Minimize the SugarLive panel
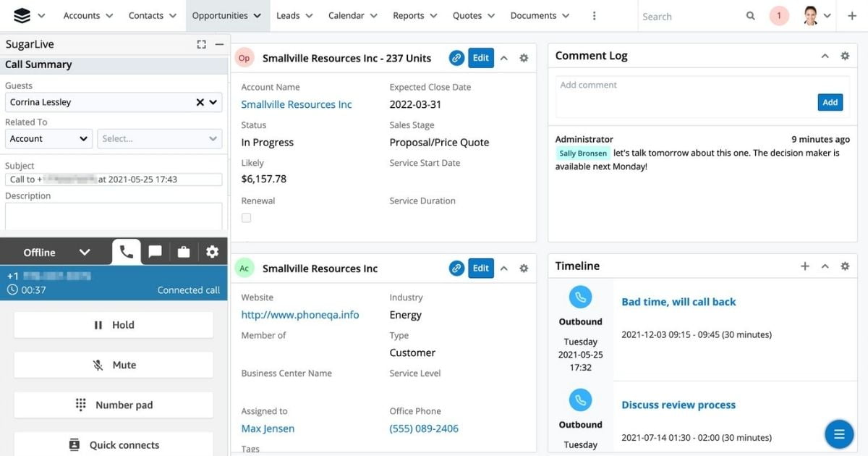 [x=219, y=44]
